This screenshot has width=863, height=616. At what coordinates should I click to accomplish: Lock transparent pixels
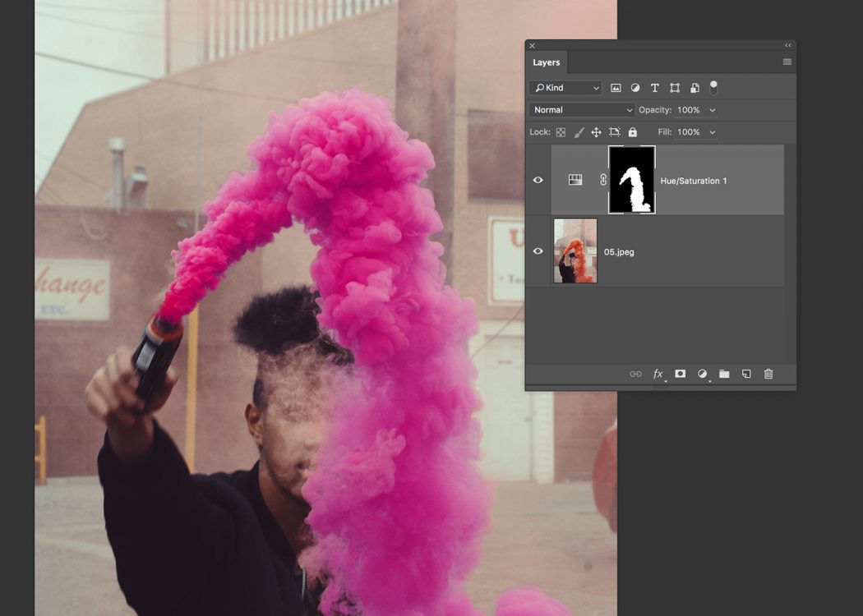561,132
